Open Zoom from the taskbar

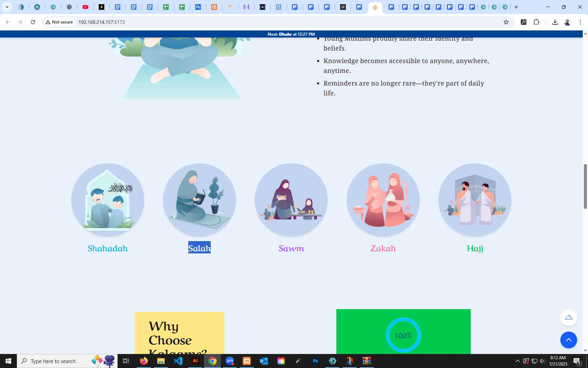tap(230, 361)
